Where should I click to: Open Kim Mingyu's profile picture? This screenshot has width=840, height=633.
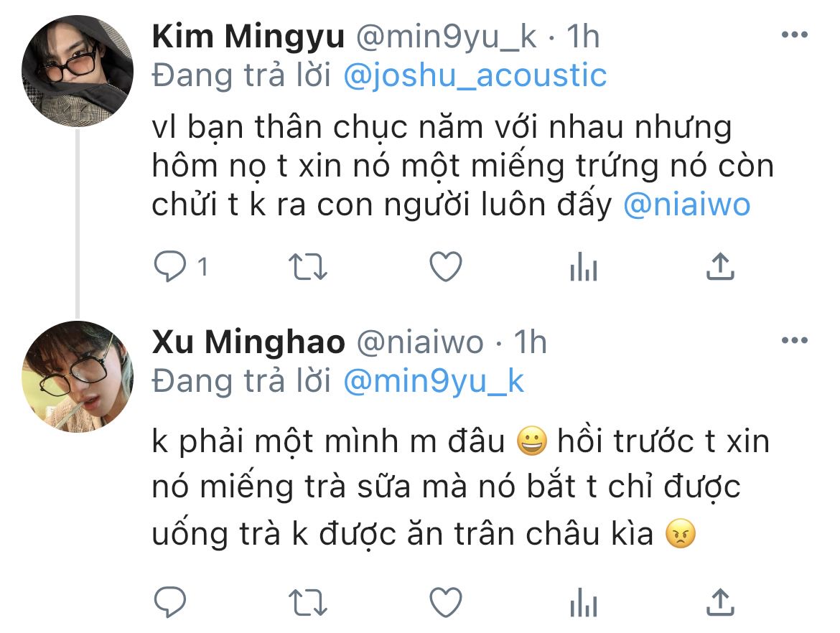click(x=77, y=70)
